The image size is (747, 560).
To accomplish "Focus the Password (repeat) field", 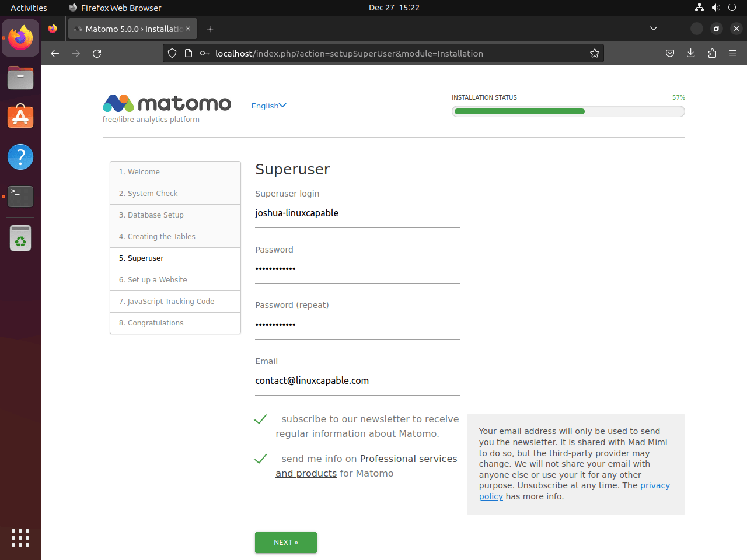I will [x=357, y=324].
